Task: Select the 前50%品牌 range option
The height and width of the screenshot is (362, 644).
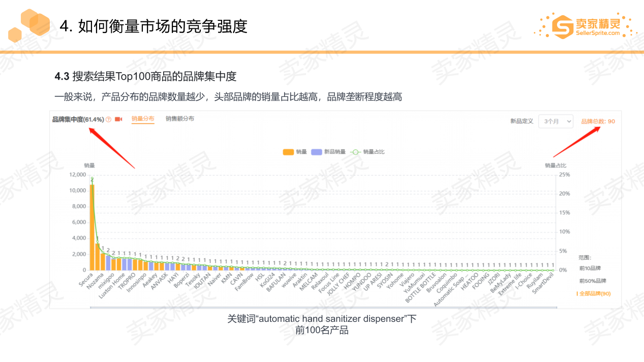Action: tap(592, 280)
